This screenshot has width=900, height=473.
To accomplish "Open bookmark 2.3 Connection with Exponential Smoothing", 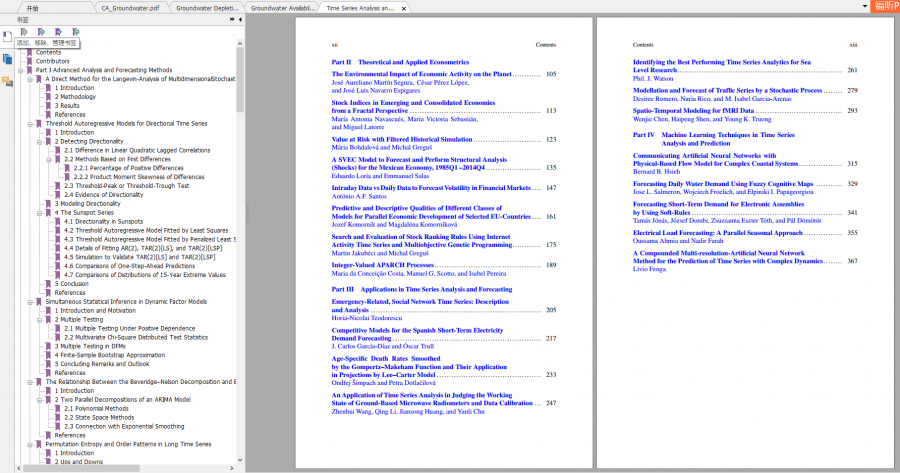I will [124, 427].
